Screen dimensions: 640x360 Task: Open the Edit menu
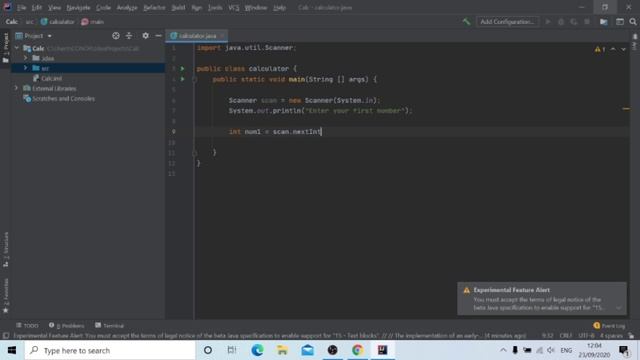click(x=37, y=7)
